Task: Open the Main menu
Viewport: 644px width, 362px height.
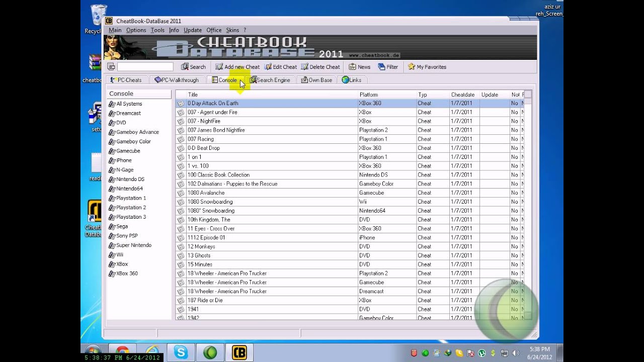Action: 115,30
